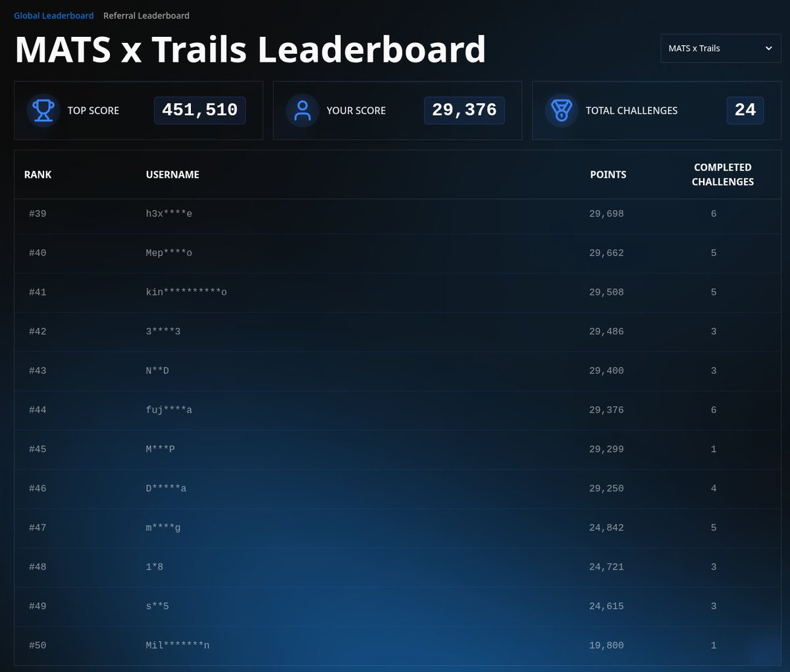Select username h3x****e
This screenshot has height=672, width=790.
(169, 214)
